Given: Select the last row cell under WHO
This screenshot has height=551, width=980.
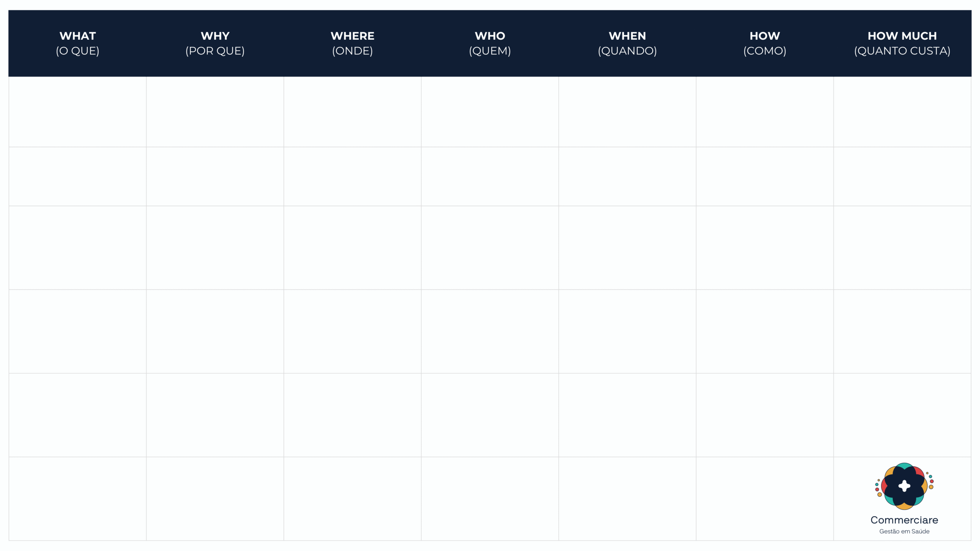Looking at the screenshot, I should point(490,499).
